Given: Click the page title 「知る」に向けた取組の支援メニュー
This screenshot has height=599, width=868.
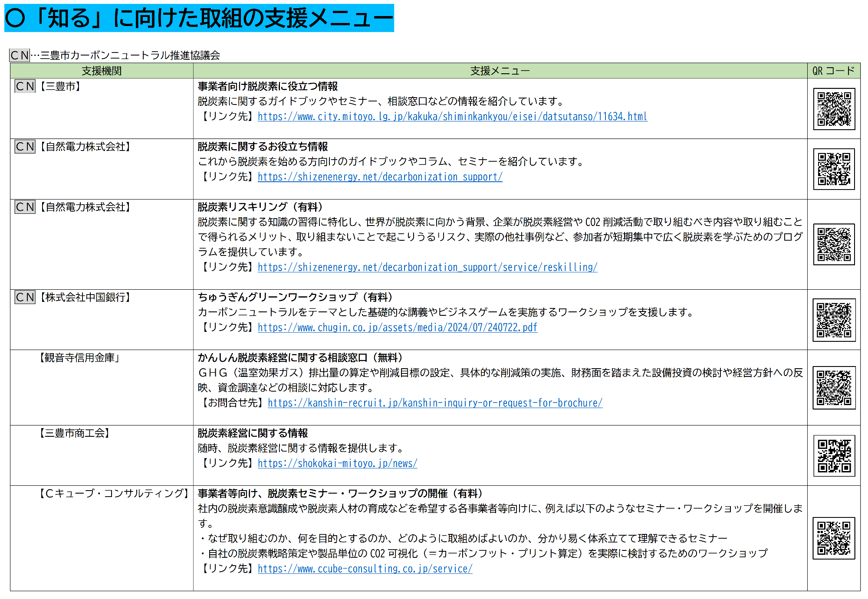Looking at the screenshot, I should [199, 18].
